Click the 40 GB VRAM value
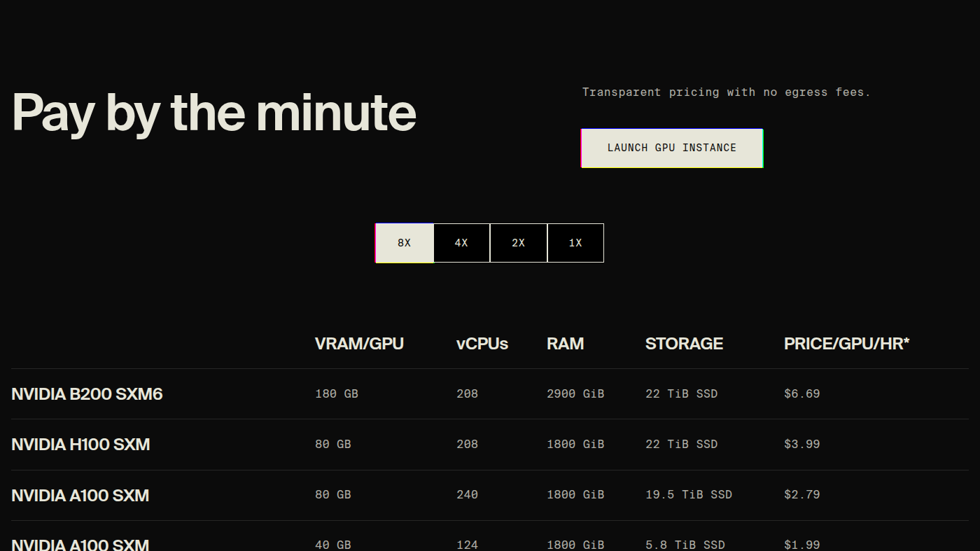980x551 pixels. pyautogui.click(x=333, y=545)
